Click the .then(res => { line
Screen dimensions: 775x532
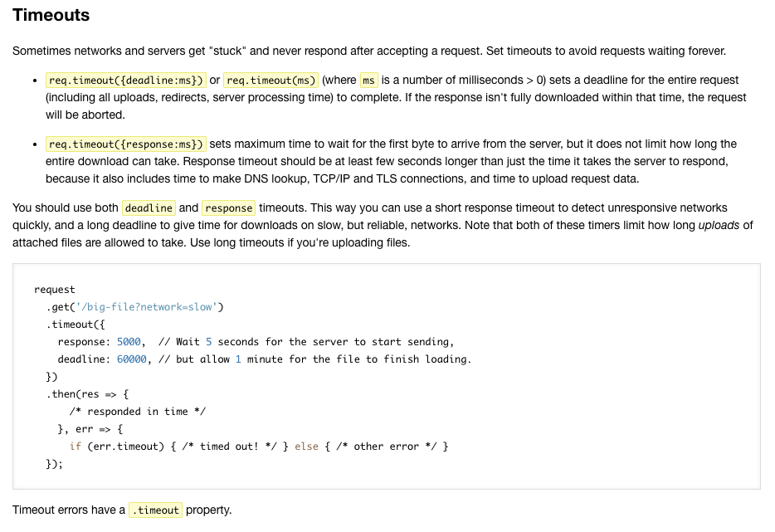coord(87,394)
